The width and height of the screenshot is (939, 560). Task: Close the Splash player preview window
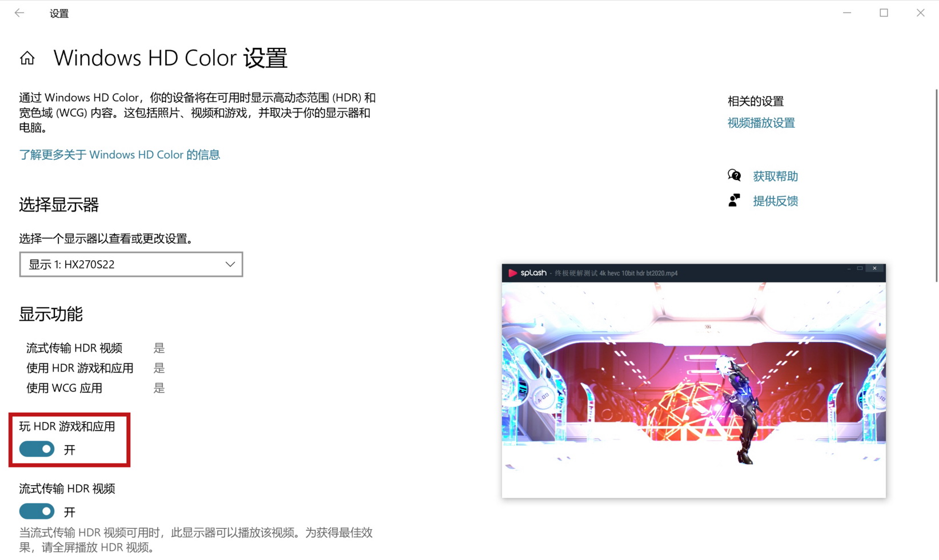tap(874, 268)
